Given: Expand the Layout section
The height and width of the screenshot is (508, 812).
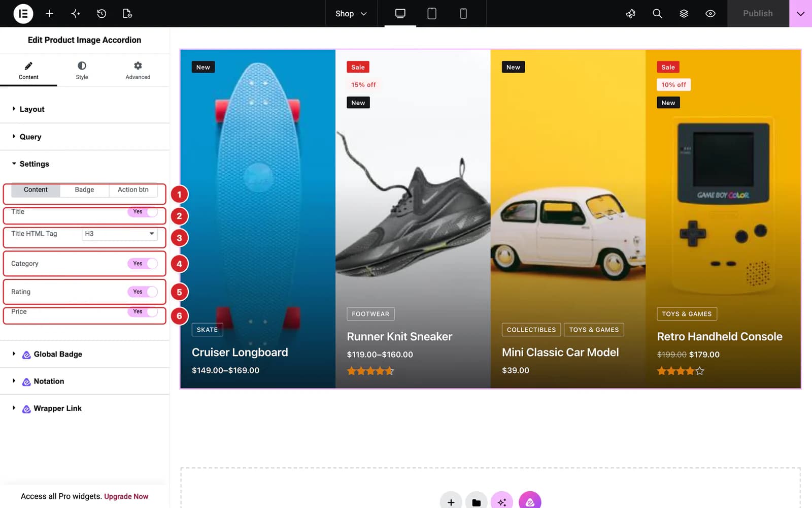Looking at the screenshot, I should [x=84, y=109].
